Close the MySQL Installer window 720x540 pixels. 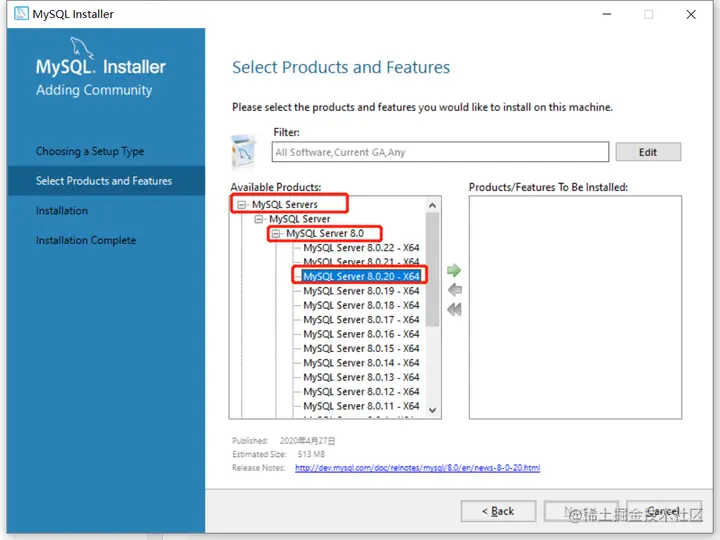(x=691, y=14)
